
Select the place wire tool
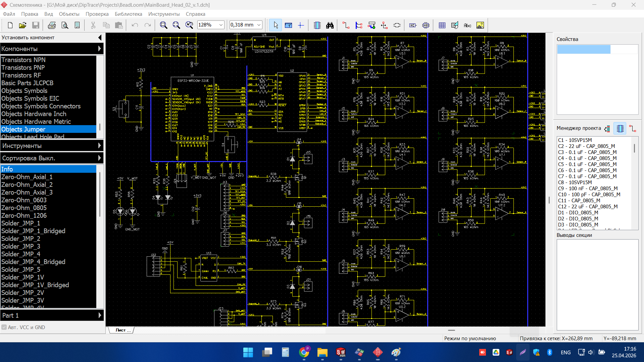[x=346, y=25]
